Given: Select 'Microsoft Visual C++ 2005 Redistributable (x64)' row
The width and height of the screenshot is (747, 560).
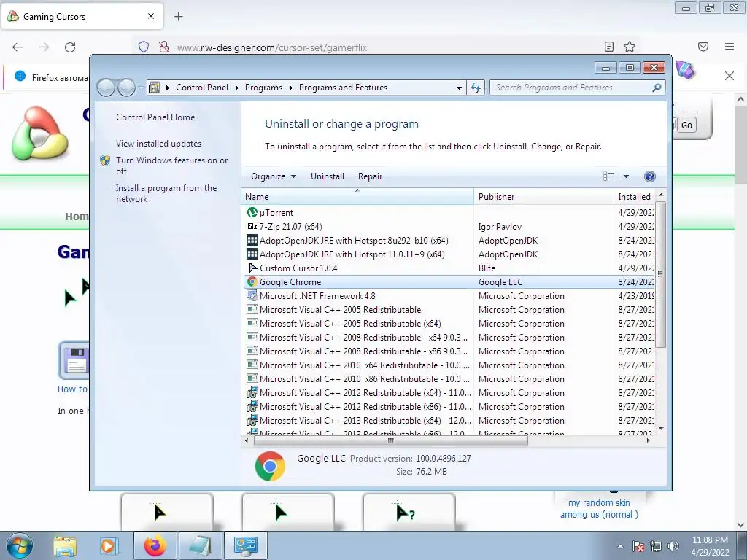Looking at the screenshot, I should click(x=450, y=324).
